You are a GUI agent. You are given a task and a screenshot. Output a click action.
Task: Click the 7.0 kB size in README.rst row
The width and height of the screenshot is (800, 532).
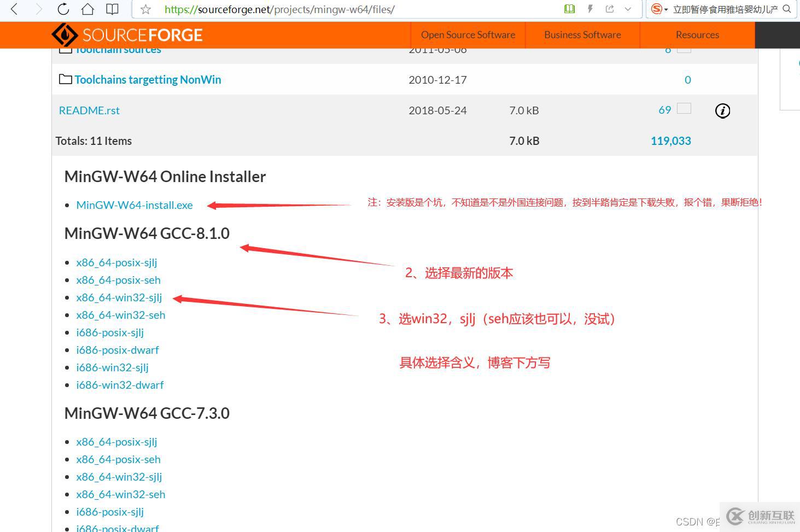click(524, 110)
